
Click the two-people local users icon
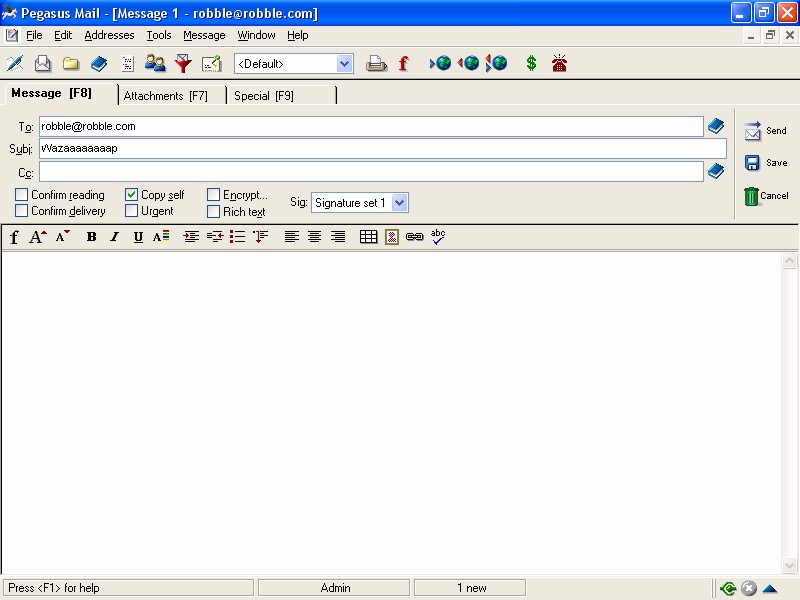[x=155, y=64]
